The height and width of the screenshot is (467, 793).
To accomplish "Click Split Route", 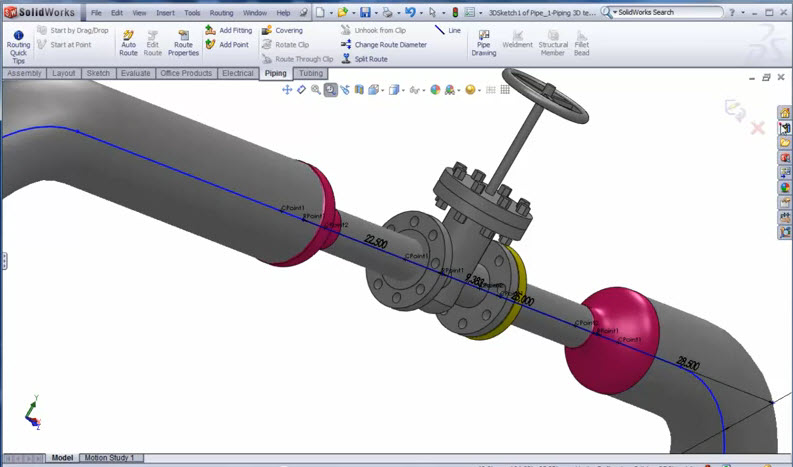I will click(364, 59).
